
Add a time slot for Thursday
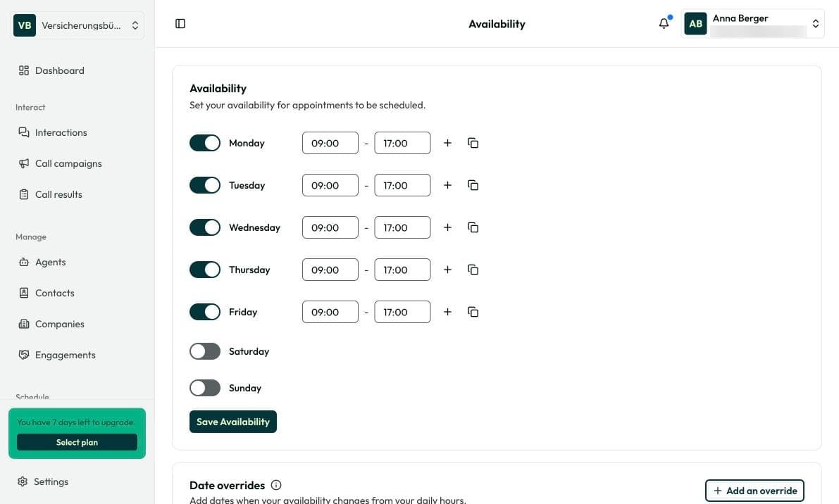(447, 270)
